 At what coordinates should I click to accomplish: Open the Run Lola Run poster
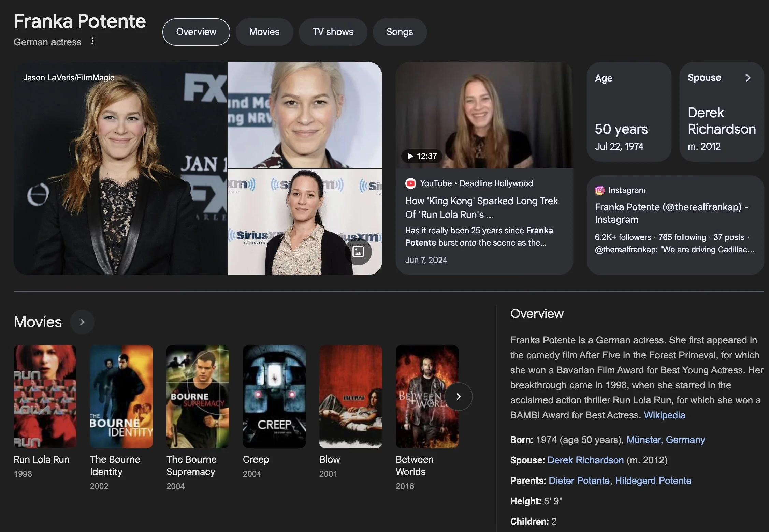click(45, 396)
